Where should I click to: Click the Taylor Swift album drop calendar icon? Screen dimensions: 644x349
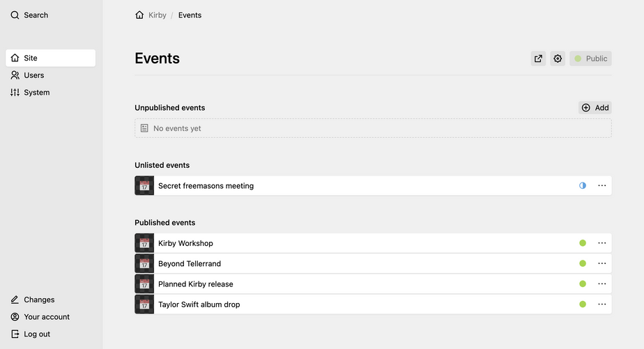(x=144, y=304)
